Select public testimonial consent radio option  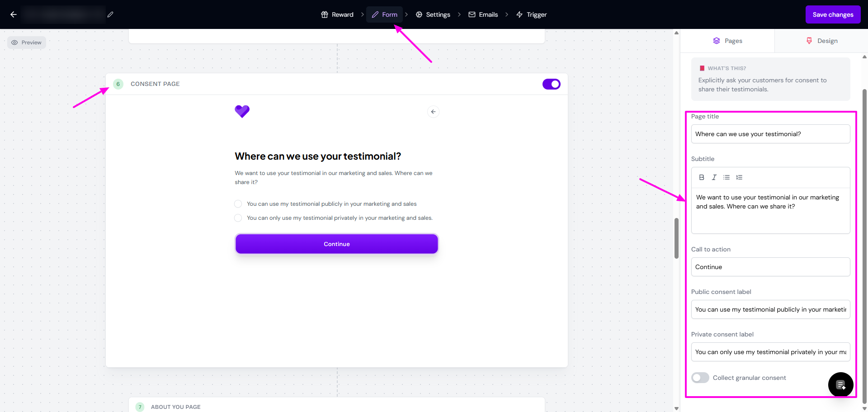click(x=238, y=204)
